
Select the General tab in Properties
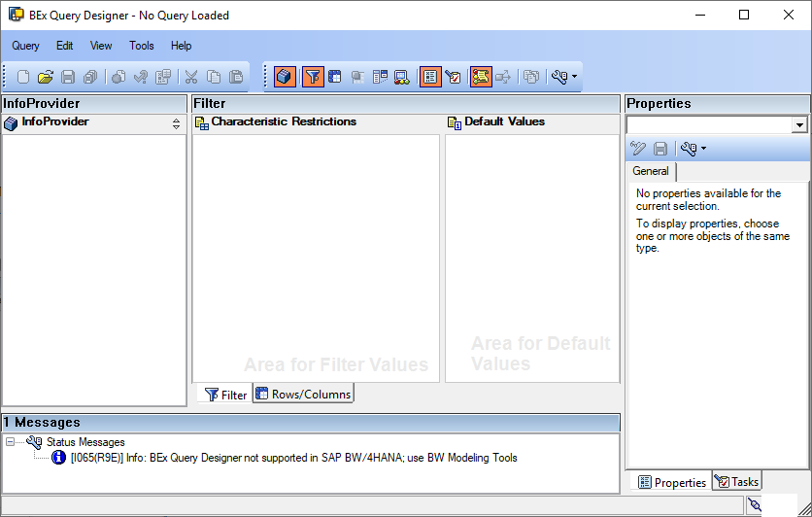[x=651, y=171]
